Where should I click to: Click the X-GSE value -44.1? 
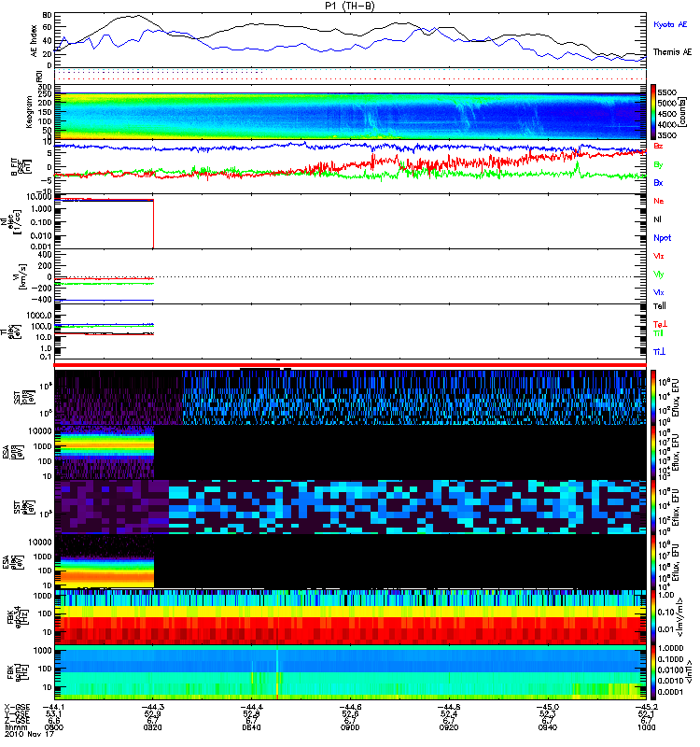click(x=54, y=708)
